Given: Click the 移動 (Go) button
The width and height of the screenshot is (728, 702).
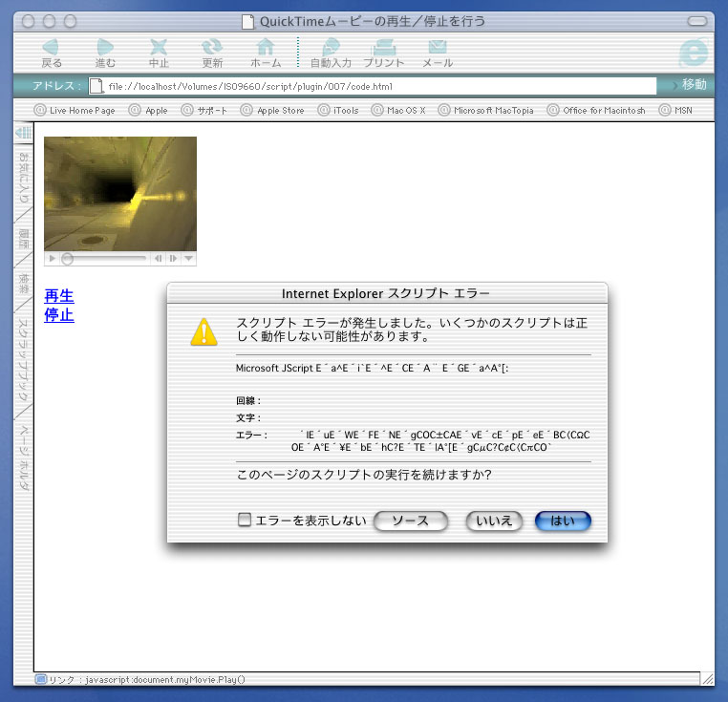Looking at the screenshot, I should 690,84.
